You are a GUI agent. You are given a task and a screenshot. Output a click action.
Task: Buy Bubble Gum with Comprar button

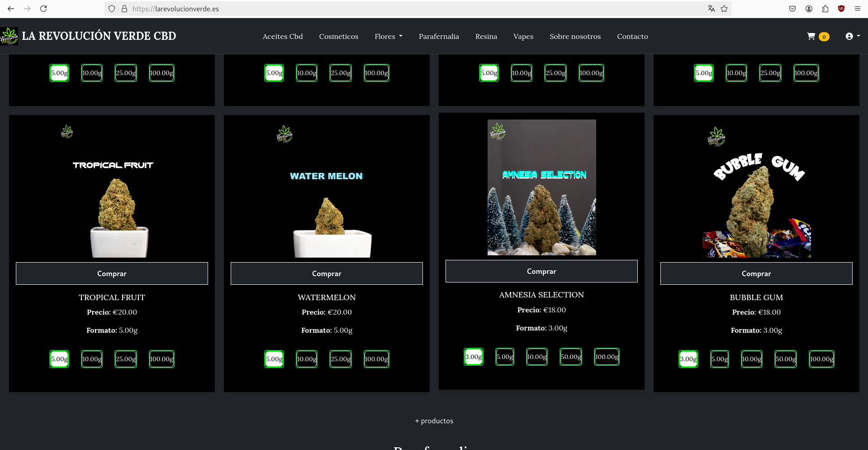[756, 273]
